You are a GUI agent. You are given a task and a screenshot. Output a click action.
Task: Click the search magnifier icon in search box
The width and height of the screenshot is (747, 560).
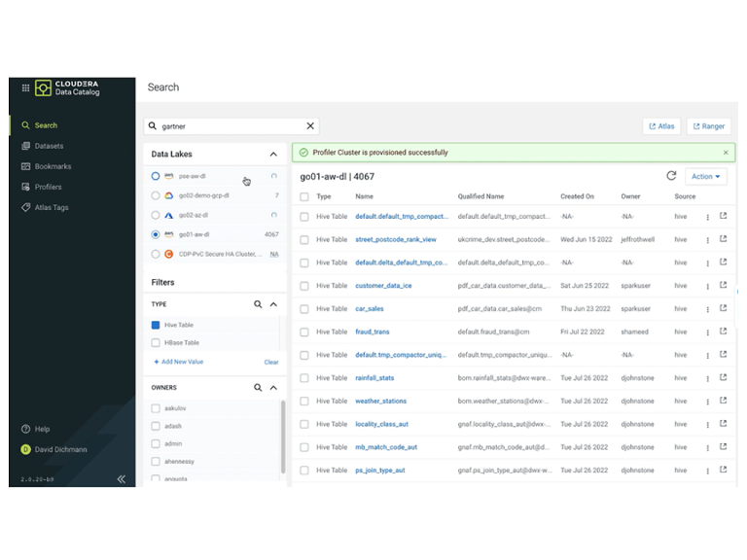coord(153,125)
